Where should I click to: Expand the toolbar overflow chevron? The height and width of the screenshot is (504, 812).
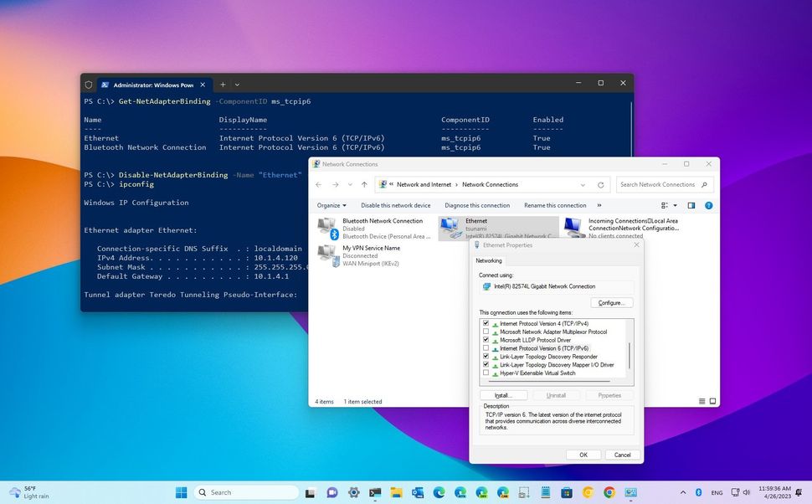[598, 205]
